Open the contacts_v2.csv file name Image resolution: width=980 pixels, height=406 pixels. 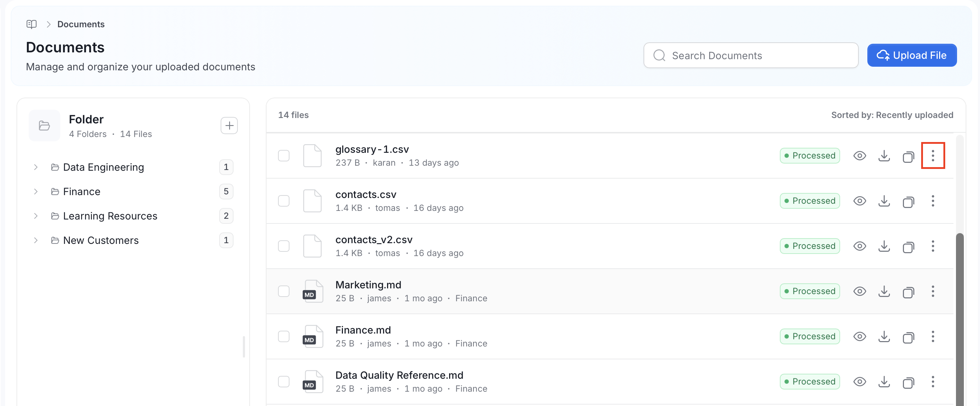point(373,240)
